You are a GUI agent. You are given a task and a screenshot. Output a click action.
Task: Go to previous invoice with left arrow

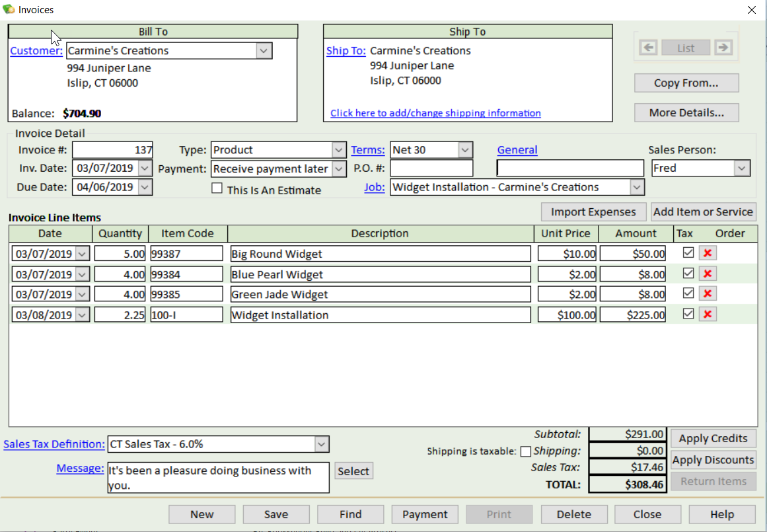pos(648,48)
